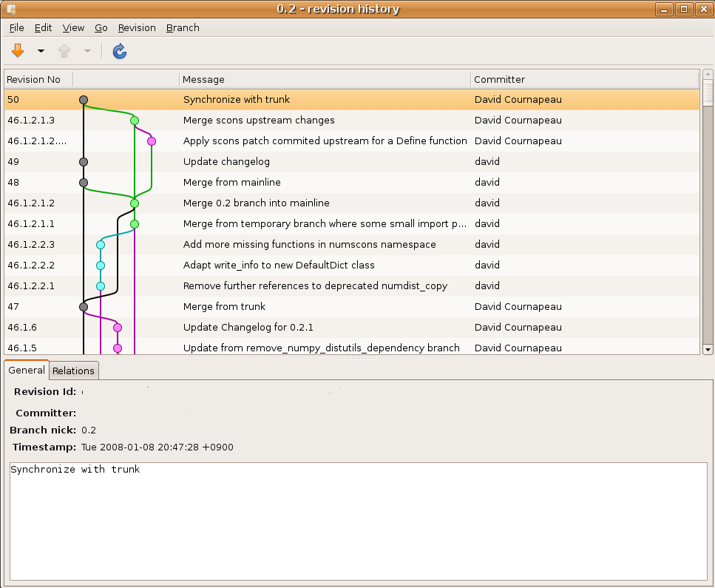The width and height of the screenshot is (715, 588).
Task: Click the green node of revision 46.1.2.1.3
Action: [135, 120]
